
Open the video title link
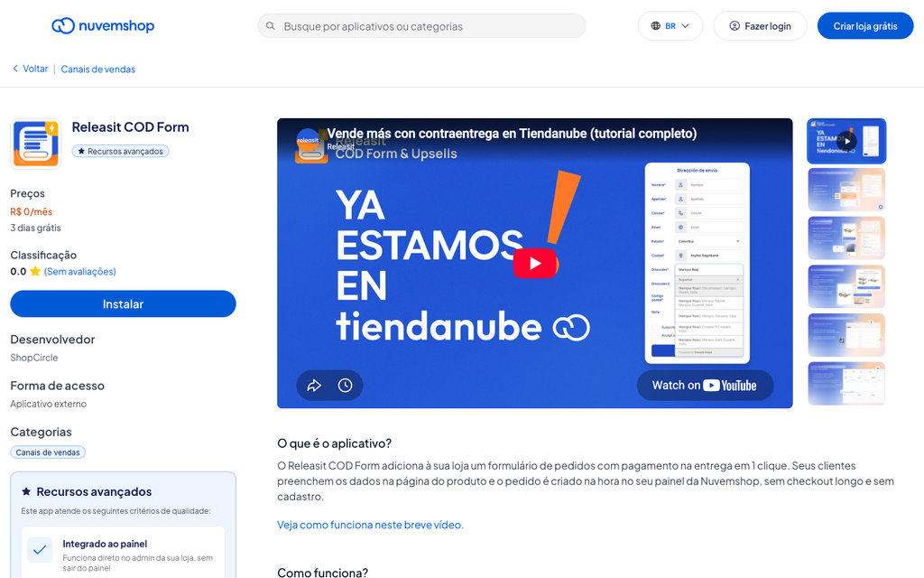click(x=512, y=134)
